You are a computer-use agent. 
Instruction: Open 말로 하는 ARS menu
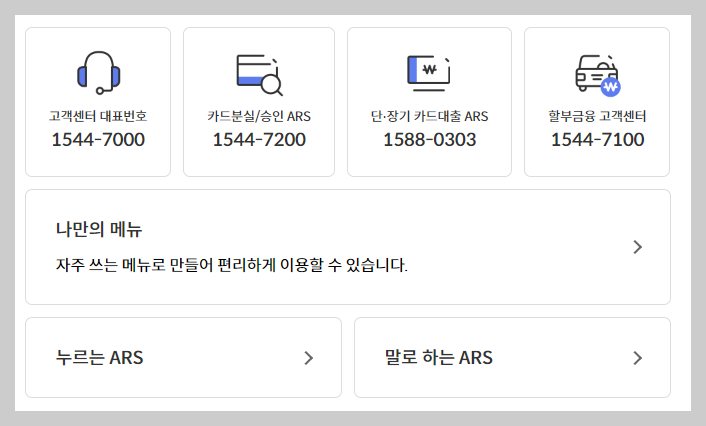(x=512, y=358)
